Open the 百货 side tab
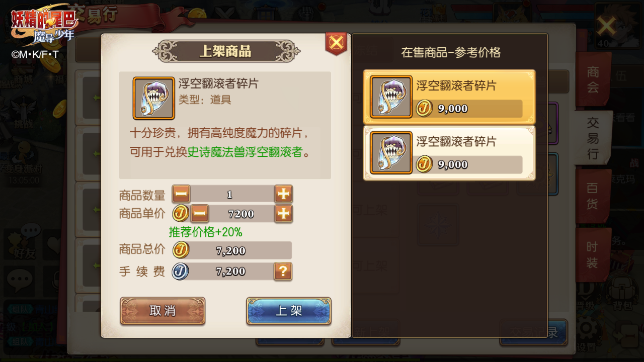Image resolution: width=644 pixels, height=362 pixels. coord(593,196)
